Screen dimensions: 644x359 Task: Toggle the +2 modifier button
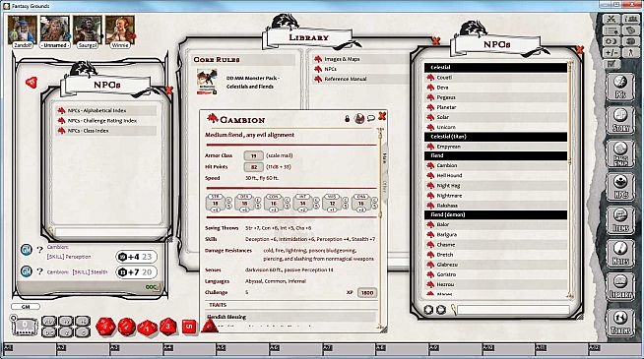pyautogui.click(x=66, y=322)
